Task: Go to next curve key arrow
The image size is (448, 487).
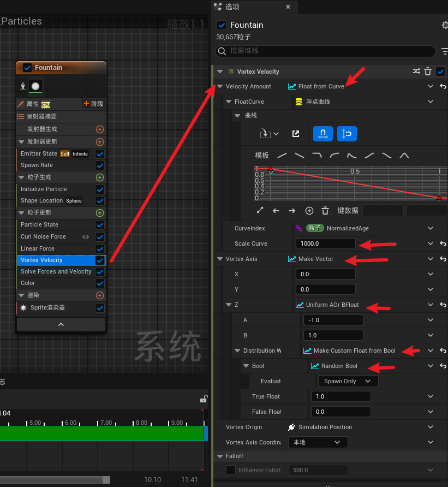Action: click(292, 211)
